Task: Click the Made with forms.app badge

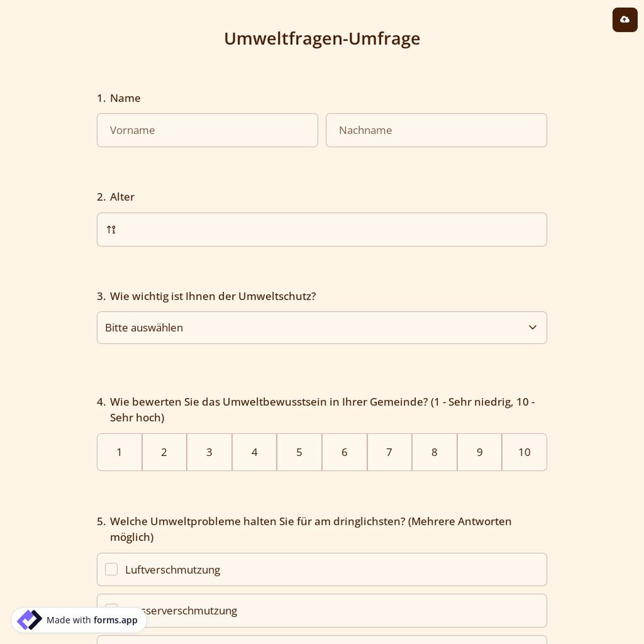Action: point(79,620)
